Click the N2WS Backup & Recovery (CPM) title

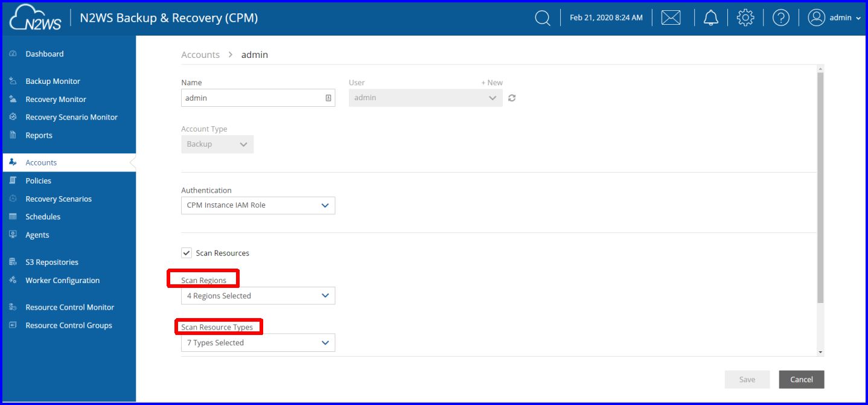click(x=169, y=18)
